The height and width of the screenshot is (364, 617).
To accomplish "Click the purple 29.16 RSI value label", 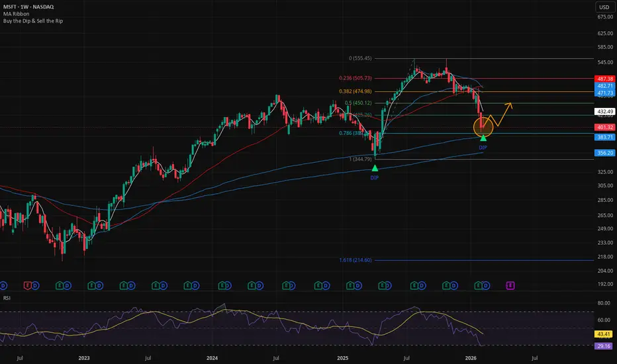I will 604,346.
